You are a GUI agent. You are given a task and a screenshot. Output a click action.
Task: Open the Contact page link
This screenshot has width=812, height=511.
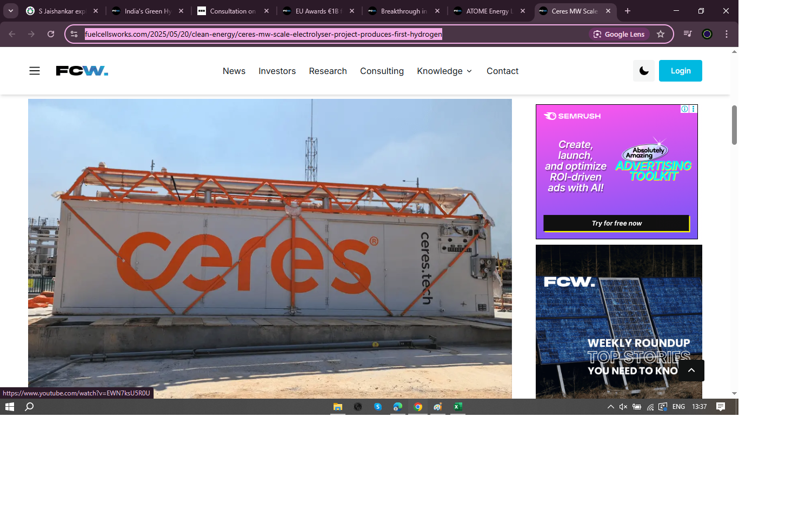[503, 71]
